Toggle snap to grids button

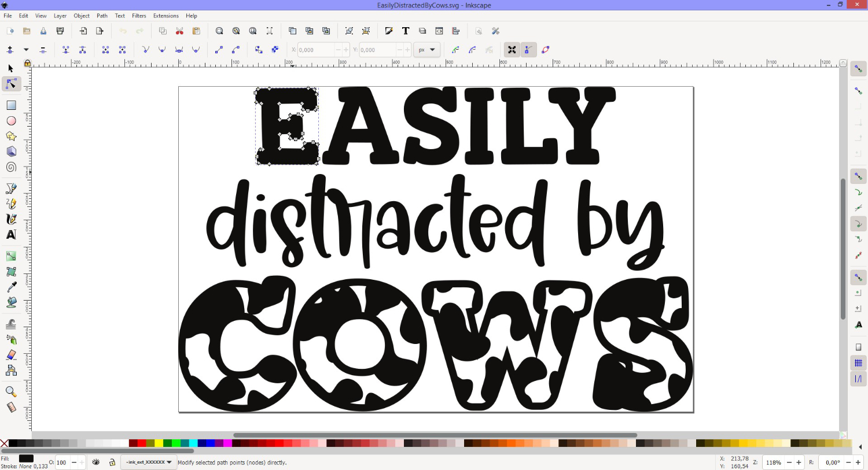[858, 363]
